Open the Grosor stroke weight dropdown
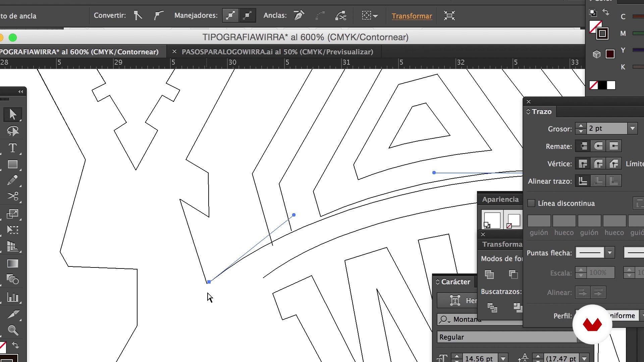 [633, 128]
